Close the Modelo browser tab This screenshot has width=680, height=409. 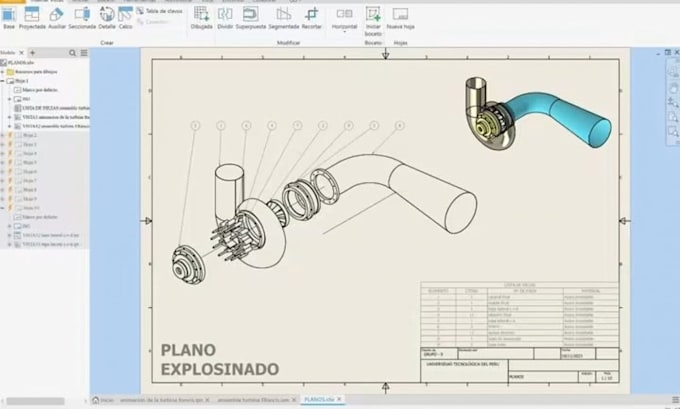click(21, 53)
